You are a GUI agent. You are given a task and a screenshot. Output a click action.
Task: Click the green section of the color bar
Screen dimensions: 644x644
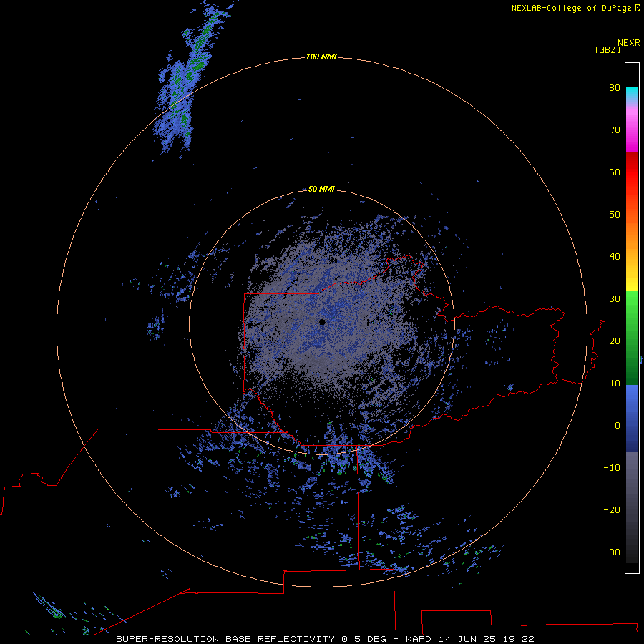click(x=632, y=338)
